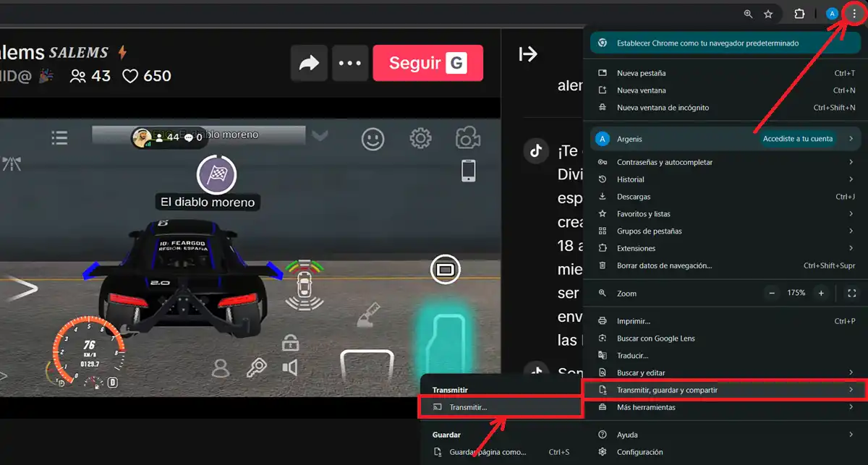Open Descargas from the menu
868x465 pixels.
[727, 197]
